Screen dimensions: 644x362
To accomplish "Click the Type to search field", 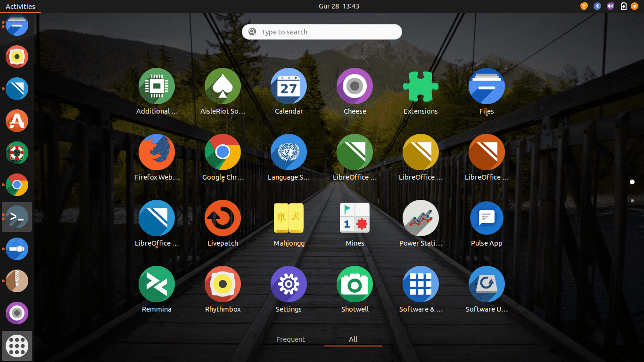I will tap(322, 32).
